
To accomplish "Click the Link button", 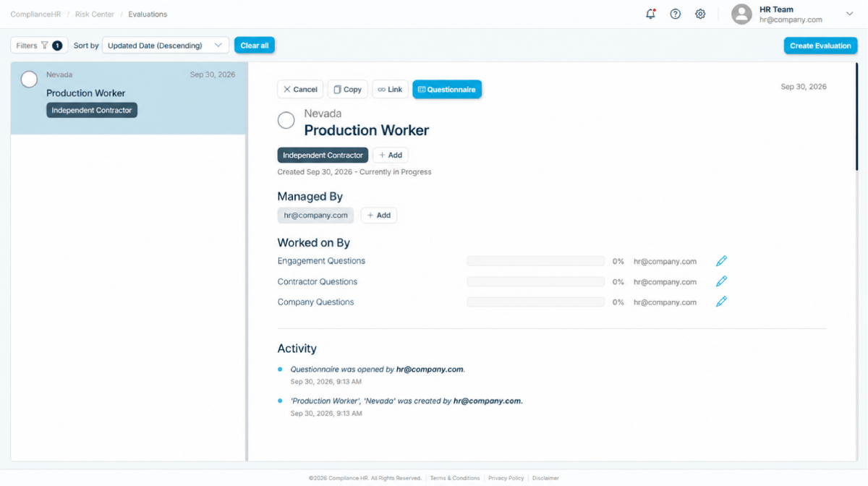I will 391,89.
